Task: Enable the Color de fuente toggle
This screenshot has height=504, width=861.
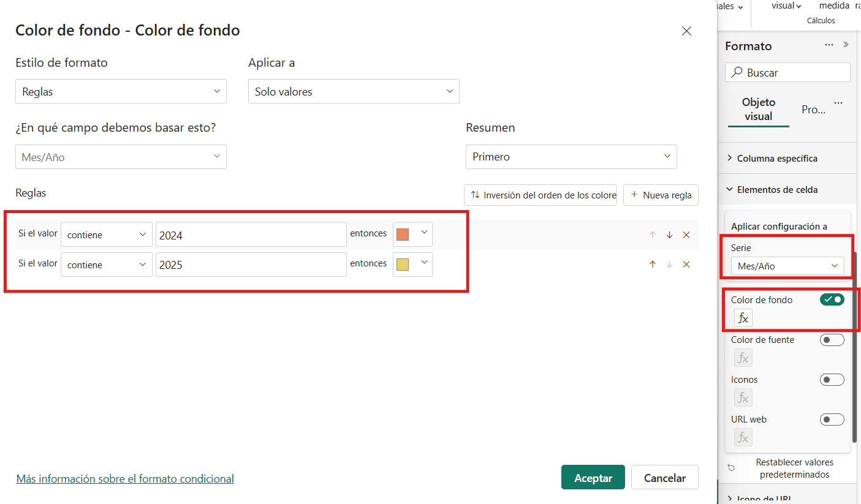Action: pos(832,340)
